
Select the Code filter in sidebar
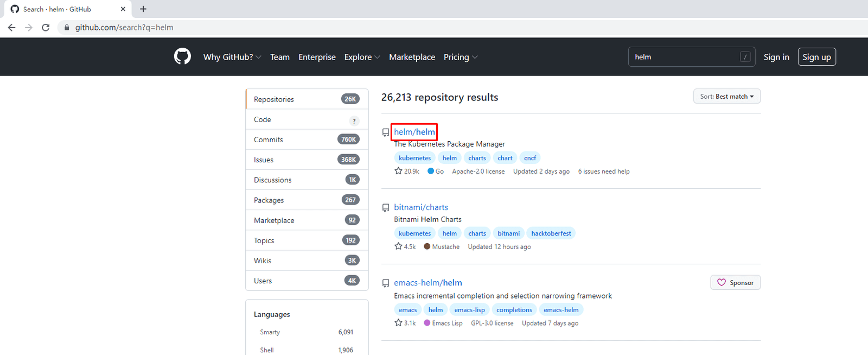click(x=307, y=119)
